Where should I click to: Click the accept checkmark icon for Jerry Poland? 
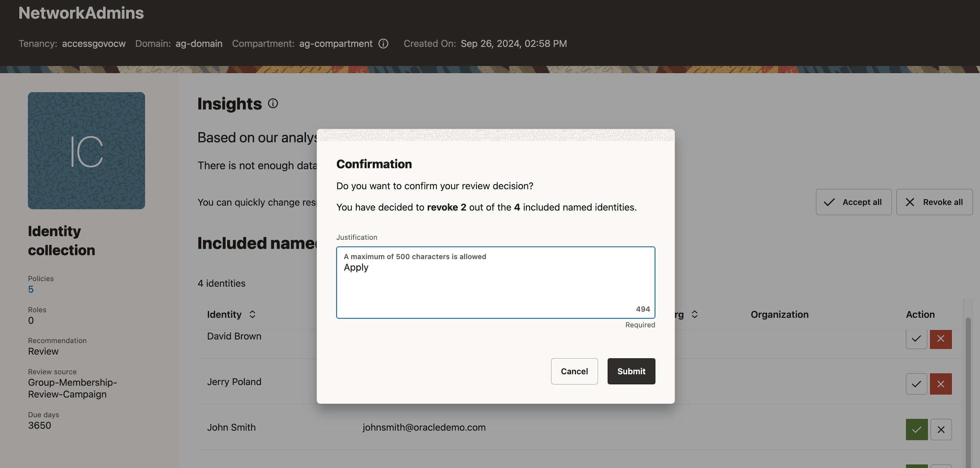[916, 384]
